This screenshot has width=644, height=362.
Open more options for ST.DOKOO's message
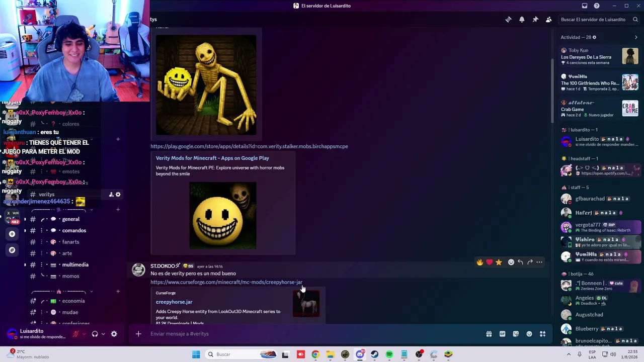pos(539,262)
